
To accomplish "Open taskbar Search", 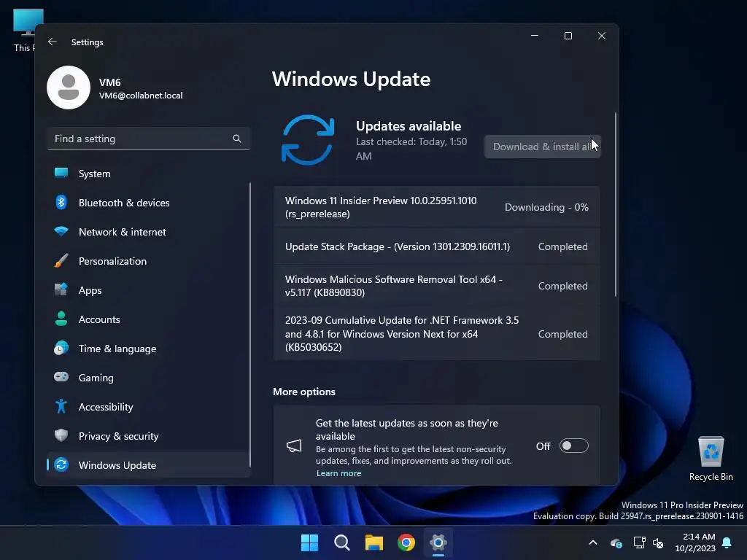I will click(x=342, y=542).
